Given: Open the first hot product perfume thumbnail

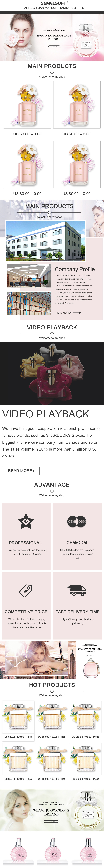Looking at the screenshot, I should [x=18, y=717].
